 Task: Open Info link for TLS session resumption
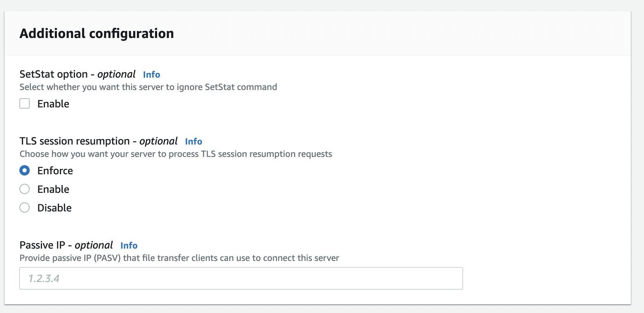click(193, 141)
